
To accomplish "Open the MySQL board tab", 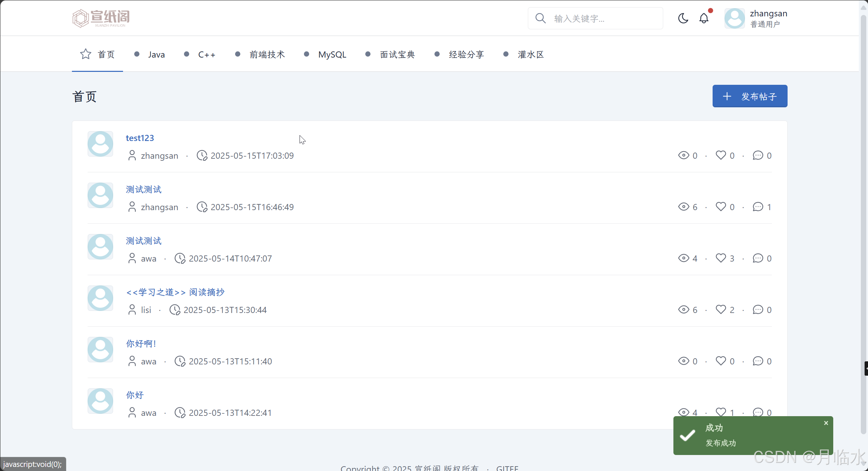I will [x=332, y=54].
